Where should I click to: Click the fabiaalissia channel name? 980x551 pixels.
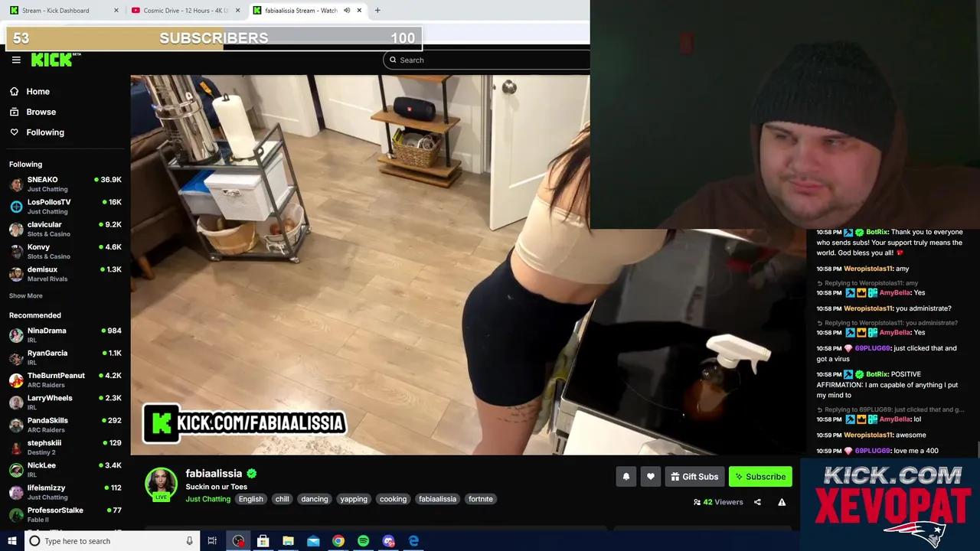coord(214,474)
